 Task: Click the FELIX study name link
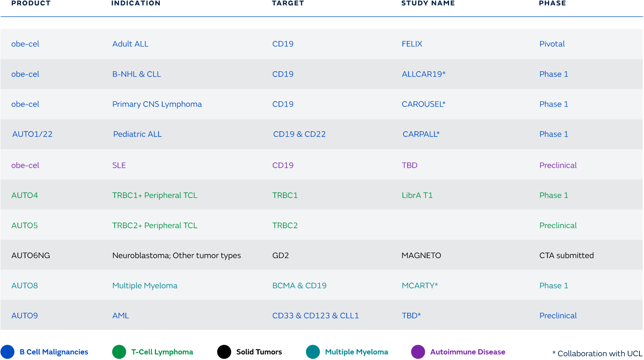[x=412, y=43]
